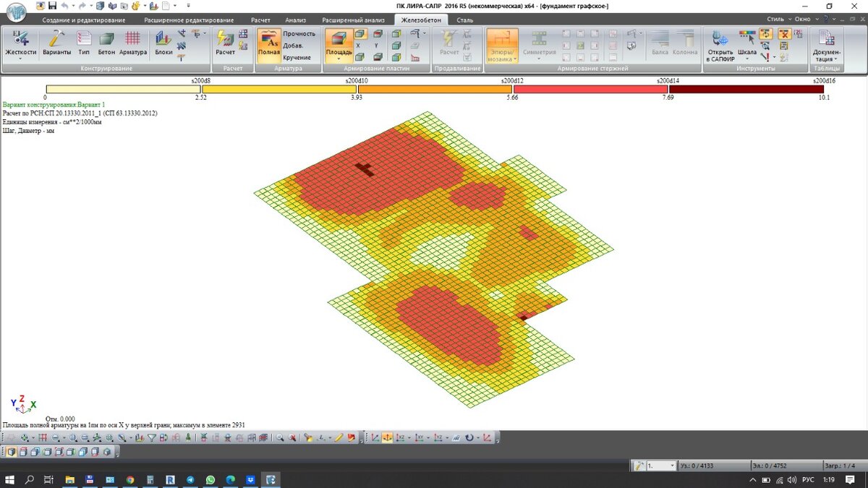Viewport: 868px width, 488px height.
Task: Open the Windows Start menu
Action: [10, 480]
